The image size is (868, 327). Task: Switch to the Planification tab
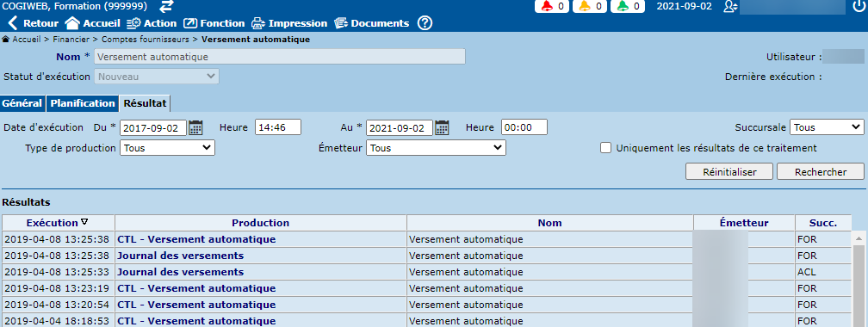coord(83,103)
